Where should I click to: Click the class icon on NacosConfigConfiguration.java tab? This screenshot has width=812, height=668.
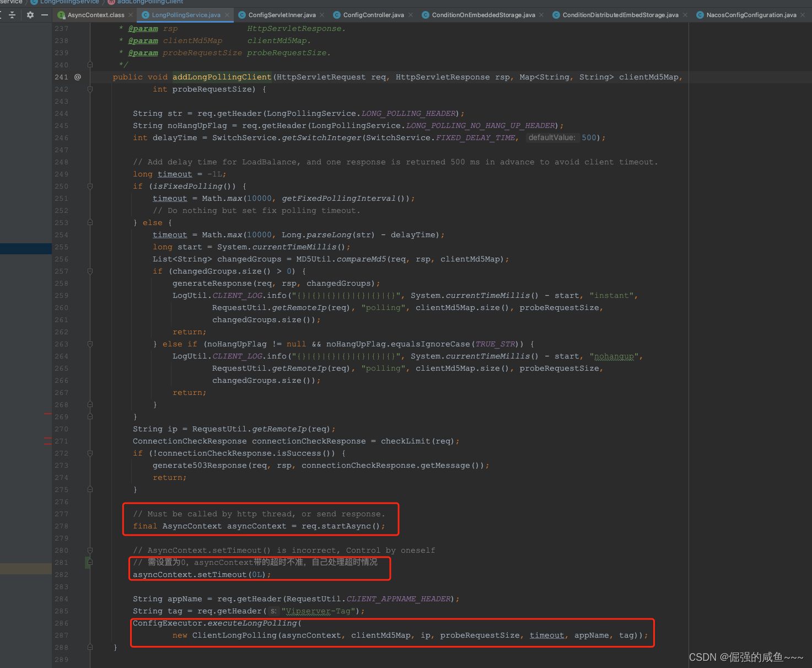pos(699,15)
